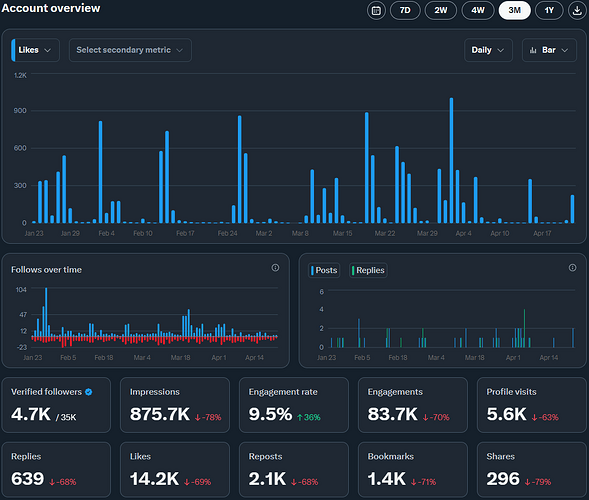Image resolution: width=589 pixels, height=500 pixels.
Task: Toggle the Replies series in chart
Action: 368,270
